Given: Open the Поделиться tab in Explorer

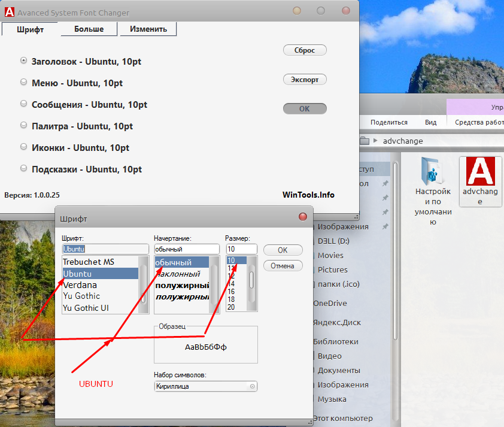Looking at the screenshot, I should (389, 122).
